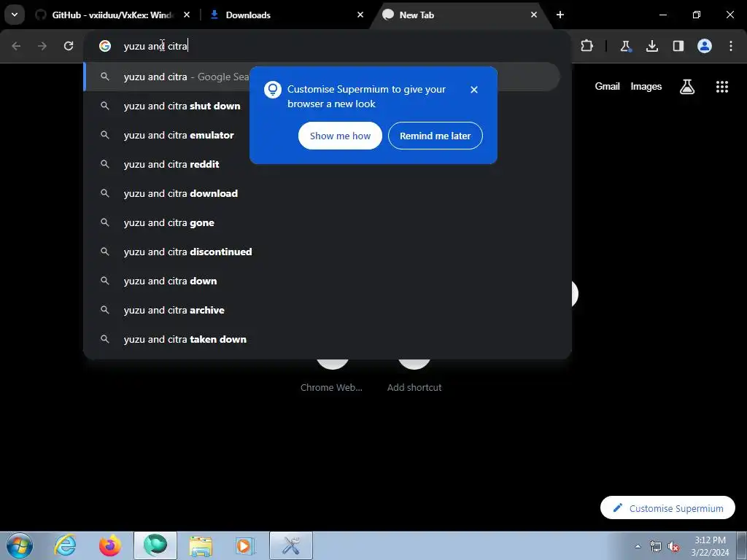Open the Chrome Web Store shortcut
Screen dimensions: 747x560
tap(332, 376)
